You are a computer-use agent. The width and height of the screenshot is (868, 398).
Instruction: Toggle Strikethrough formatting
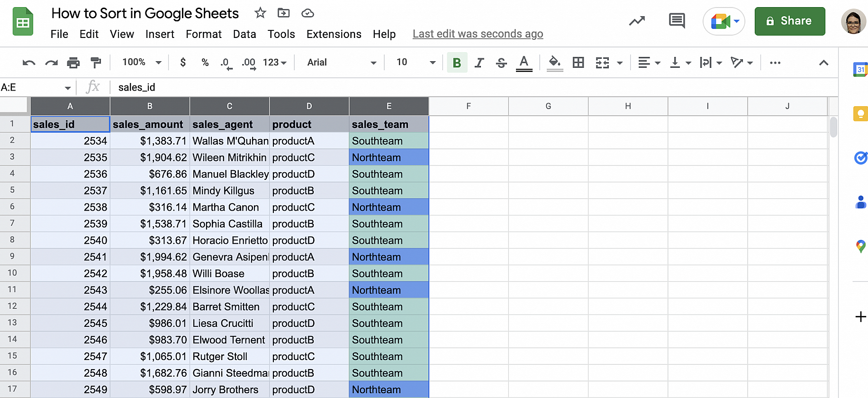(x=501, y=63)
